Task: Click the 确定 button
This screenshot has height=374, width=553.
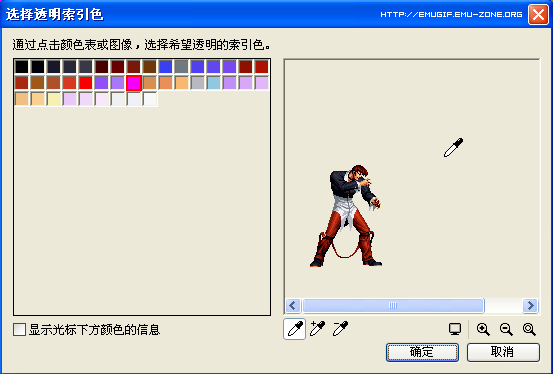Action: (x=422, y=352)
